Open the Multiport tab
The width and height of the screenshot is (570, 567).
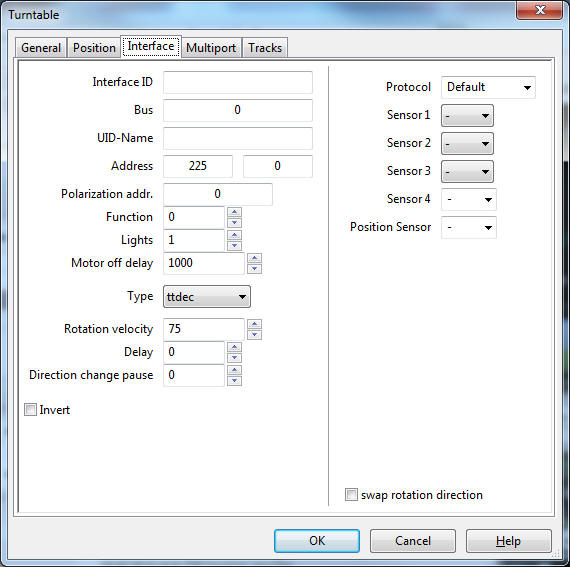[211, 48]
